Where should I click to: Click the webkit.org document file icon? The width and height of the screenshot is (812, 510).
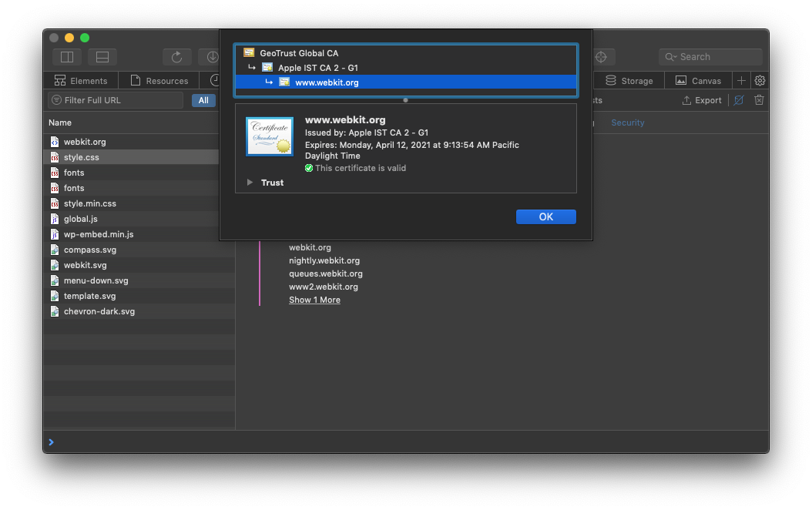click(x=55, y=142)
